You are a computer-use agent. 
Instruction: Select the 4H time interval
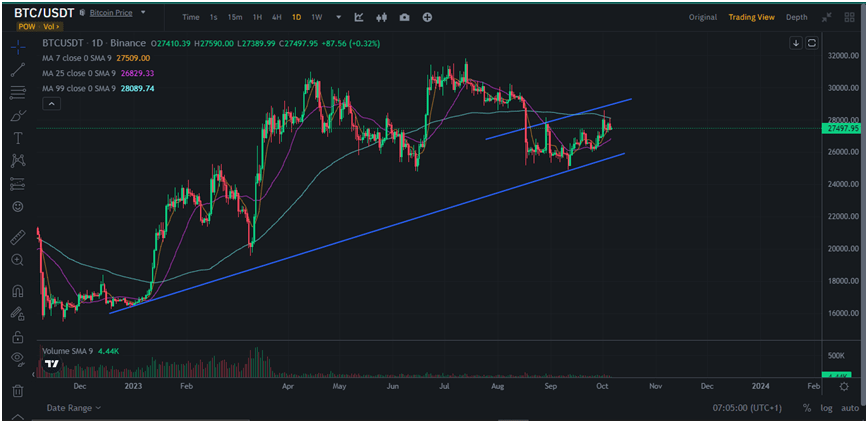tap(276, 17)
